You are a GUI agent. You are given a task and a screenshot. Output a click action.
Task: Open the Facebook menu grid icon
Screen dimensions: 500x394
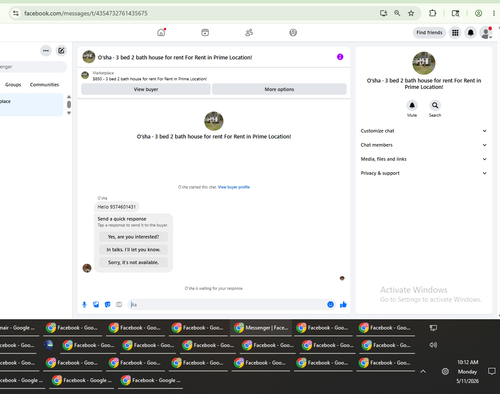[x=455, y=32]
